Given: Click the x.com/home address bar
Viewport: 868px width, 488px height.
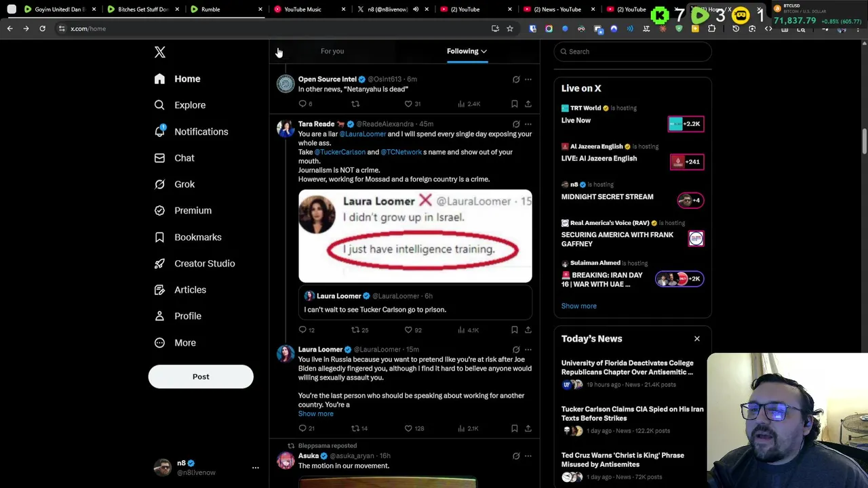Looking at the screenshot, I should [271, 28].
